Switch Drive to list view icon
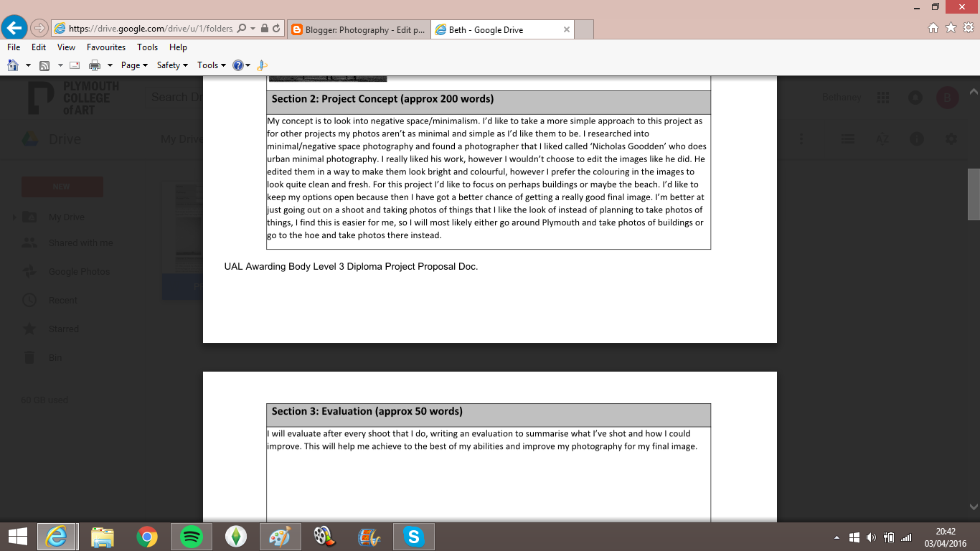980x551 pixels. 847,139
